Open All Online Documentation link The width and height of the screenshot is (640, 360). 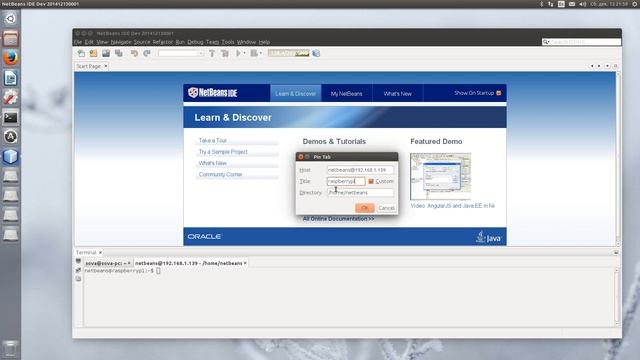click(x=338, y=219)
